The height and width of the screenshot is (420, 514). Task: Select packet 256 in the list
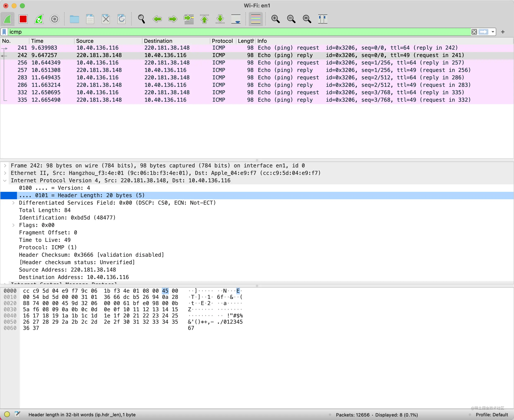pyautogui.click(x=257, y=63)
